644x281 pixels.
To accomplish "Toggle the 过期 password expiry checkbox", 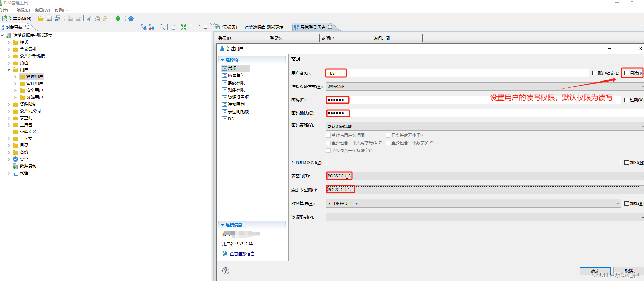I will click(x=627, y=100).
